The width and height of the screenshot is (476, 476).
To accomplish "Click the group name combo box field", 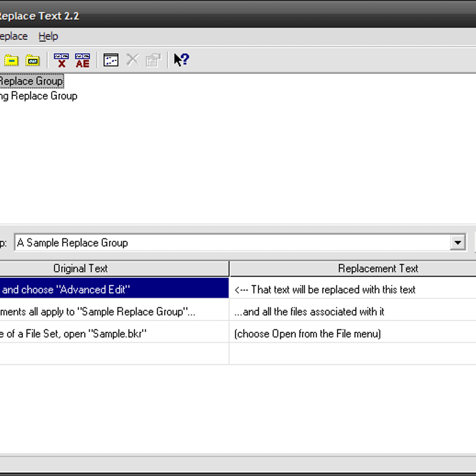I will (230, 242).
